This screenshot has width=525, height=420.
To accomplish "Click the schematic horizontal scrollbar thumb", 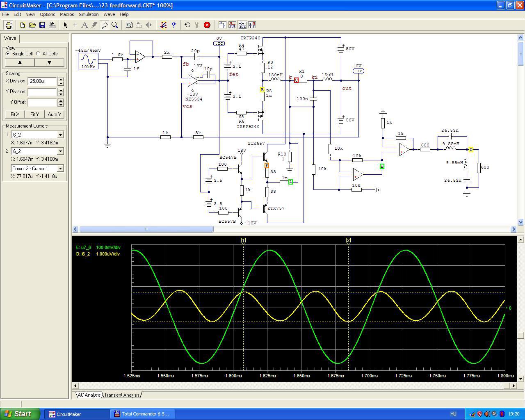I will coord(146,229).
